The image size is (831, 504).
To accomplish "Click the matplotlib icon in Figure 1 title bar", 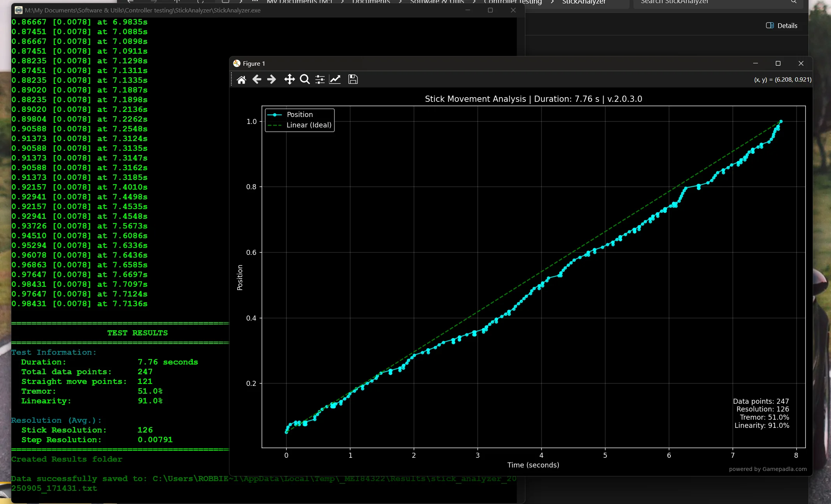I will click(236, 63).
